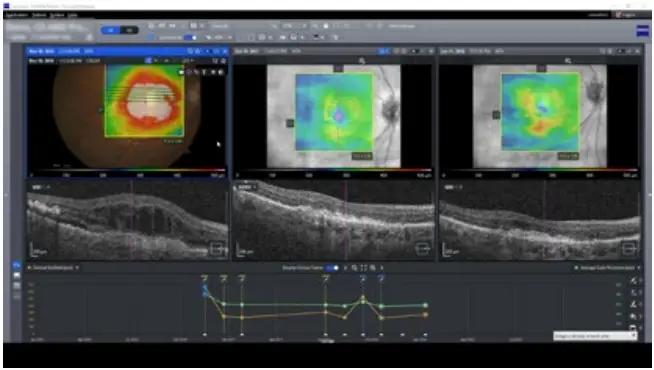Click the expand button on the first B-scan
This screenshot has height=370, width=654.
[216, 249]
